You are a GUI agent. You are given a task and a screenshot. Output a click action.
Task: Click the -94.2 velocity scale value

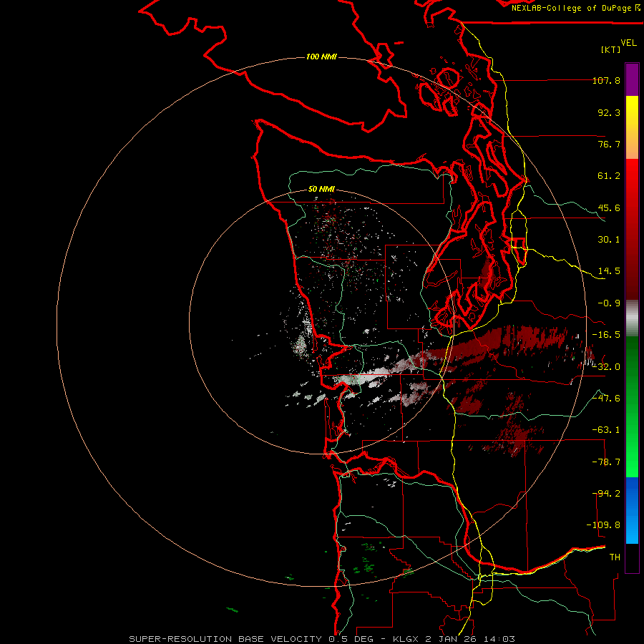pos(606,494)
